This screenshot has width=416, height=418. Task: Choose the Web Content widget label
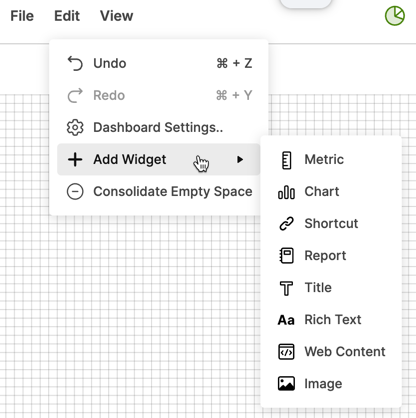pos(345,352)
